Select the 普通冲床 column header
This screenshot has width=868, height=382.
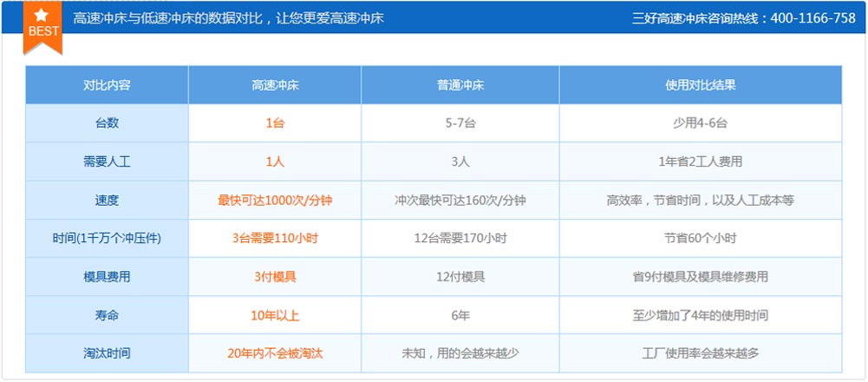click(x=460, y=85)
